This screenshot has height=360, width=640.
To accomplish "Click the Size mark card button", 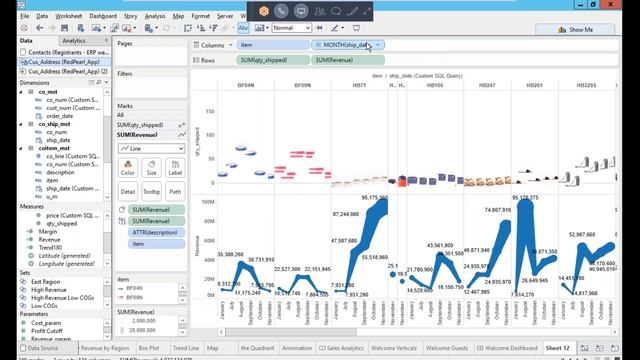I will pos(151,168).
